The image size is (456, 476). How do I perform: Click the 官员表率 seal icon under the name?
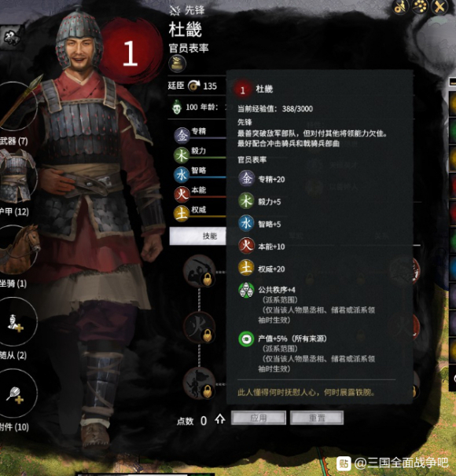pyautogui.click(x=177, y=64)
